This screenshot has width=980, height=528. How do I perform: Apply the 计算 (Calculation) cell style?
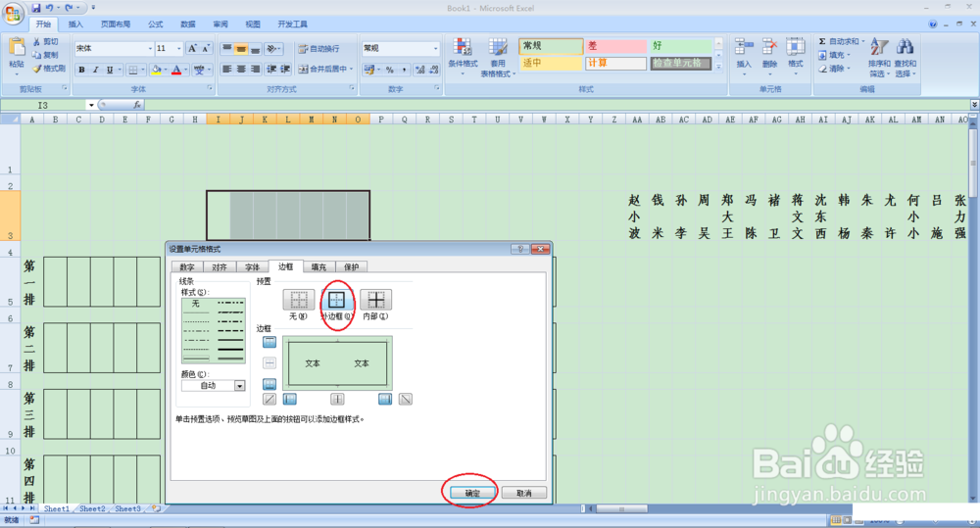point(615,63)
